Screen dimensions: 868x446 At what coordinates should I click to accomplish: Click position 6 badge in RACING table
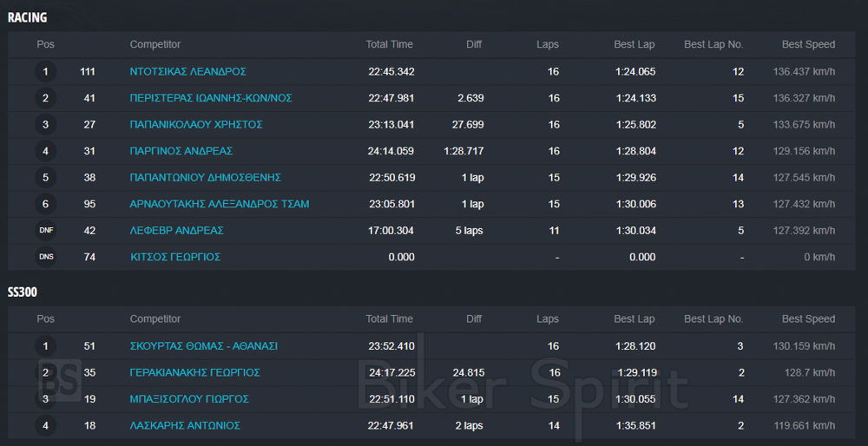point(46,204)
